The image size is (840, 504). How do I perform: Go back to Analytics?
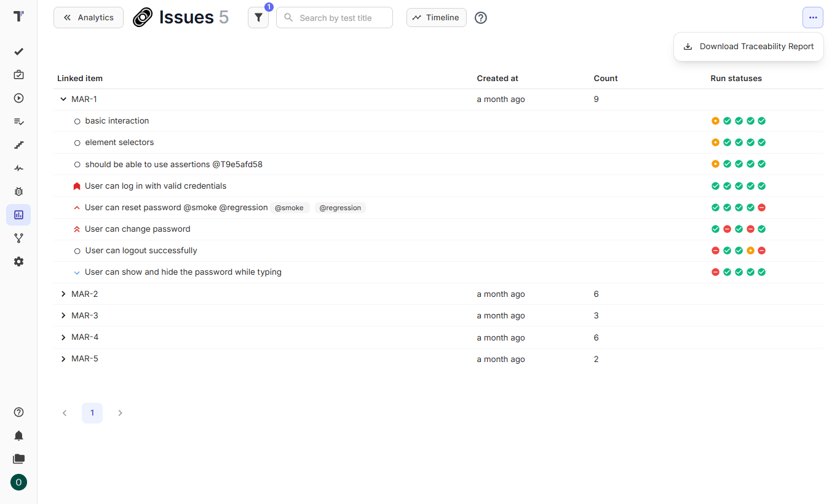click(x=89, y=18)
